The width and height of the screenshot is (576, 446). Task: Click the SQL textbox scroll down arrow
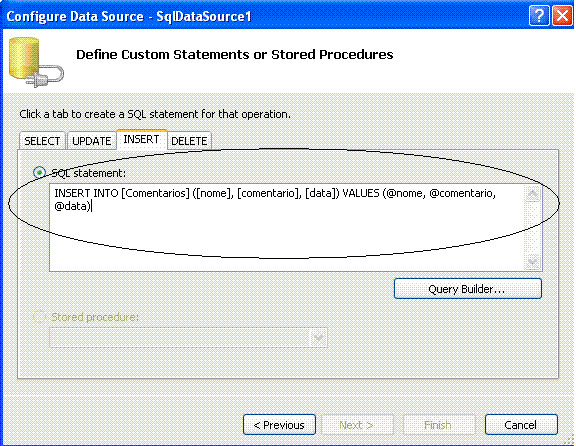click(533, 262)
